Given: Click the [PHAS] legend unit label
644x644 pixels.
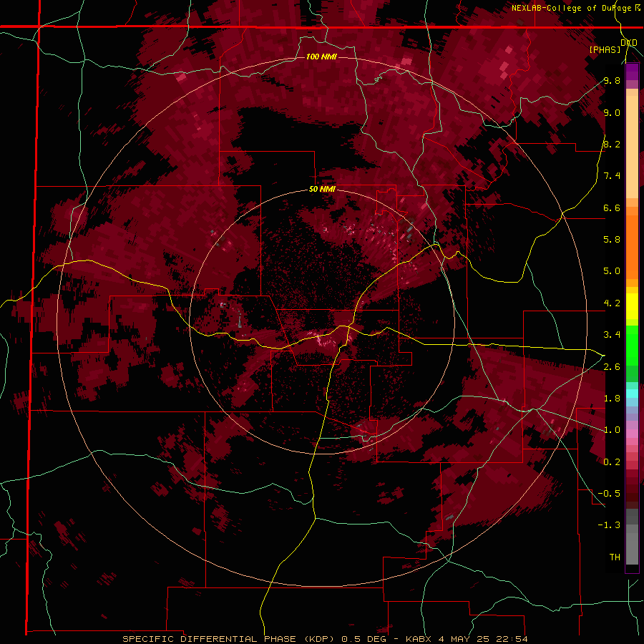Looking at the screenshot, I should pos(605,49).
